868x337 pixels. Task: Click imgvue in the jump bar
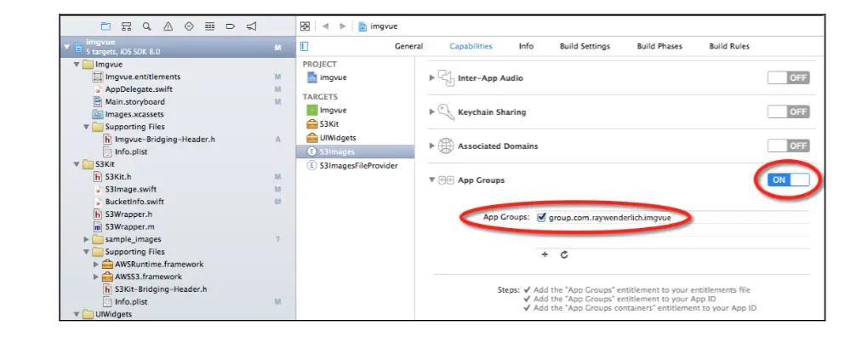tap(378, 26)
